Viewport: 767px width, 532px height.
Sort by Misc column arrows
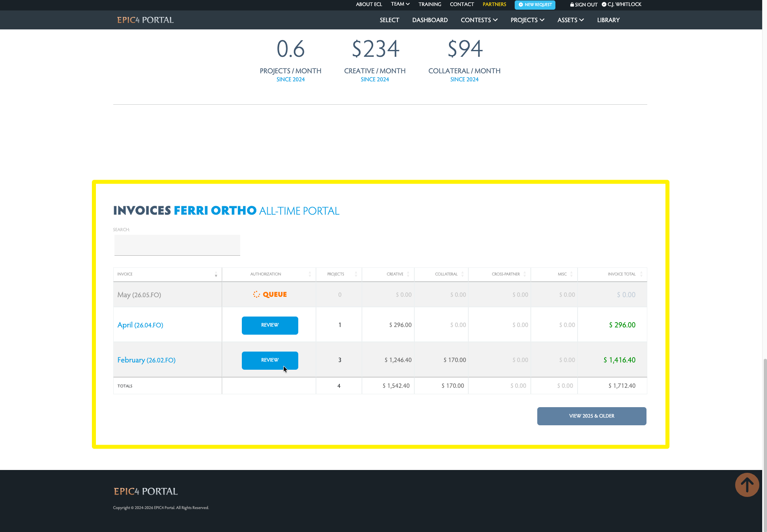[572, 274]
